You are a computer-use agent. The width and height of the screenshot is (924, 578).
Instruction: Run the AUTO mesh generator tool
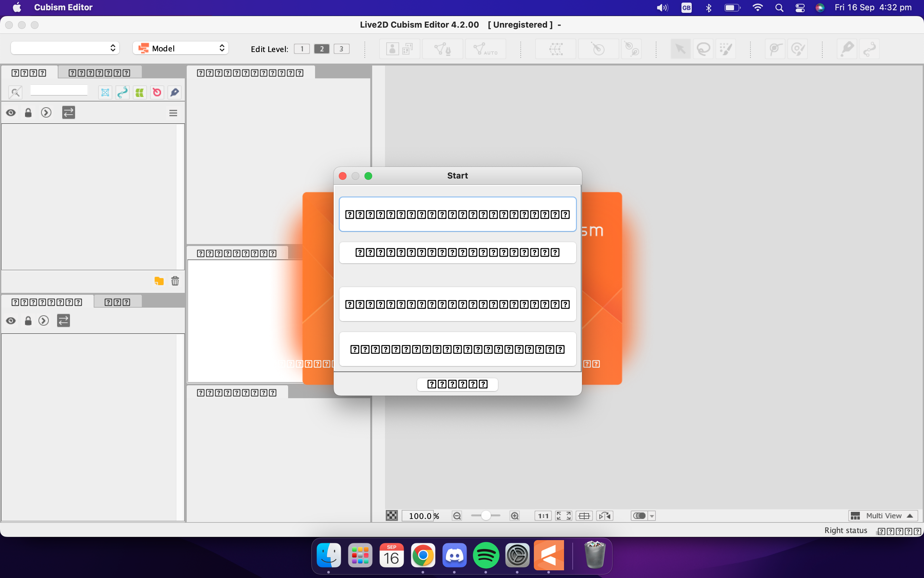486,49
